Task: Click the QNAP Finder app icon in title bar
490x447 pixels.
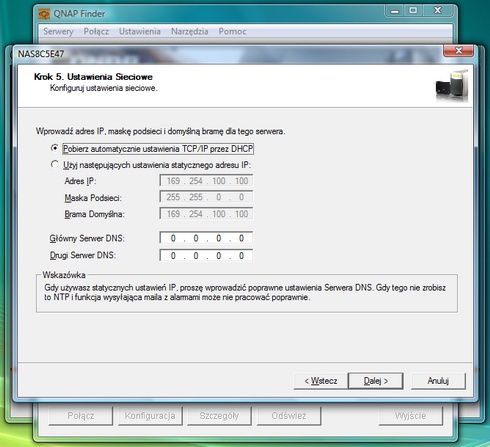Action: pos(44,14)
